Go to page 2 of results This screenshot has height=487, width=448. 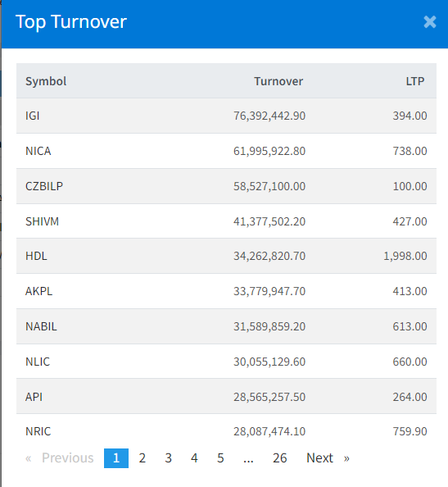[142, 457]
